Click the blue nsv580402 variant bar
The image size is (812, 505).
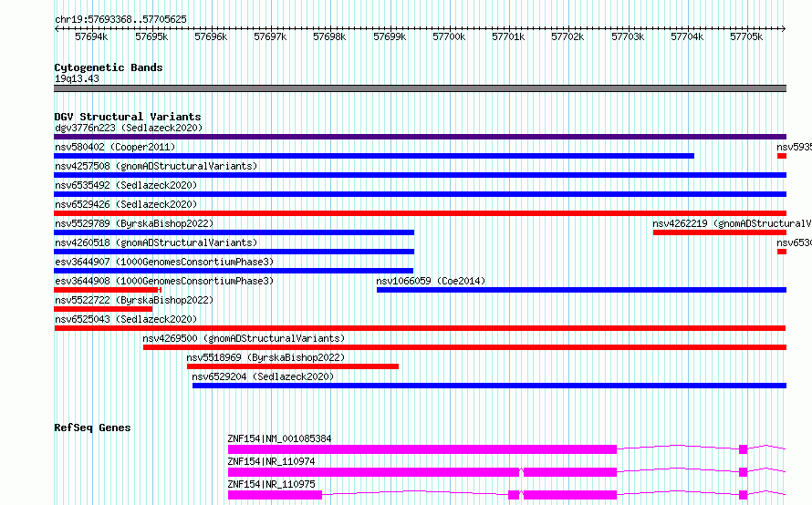374,156
